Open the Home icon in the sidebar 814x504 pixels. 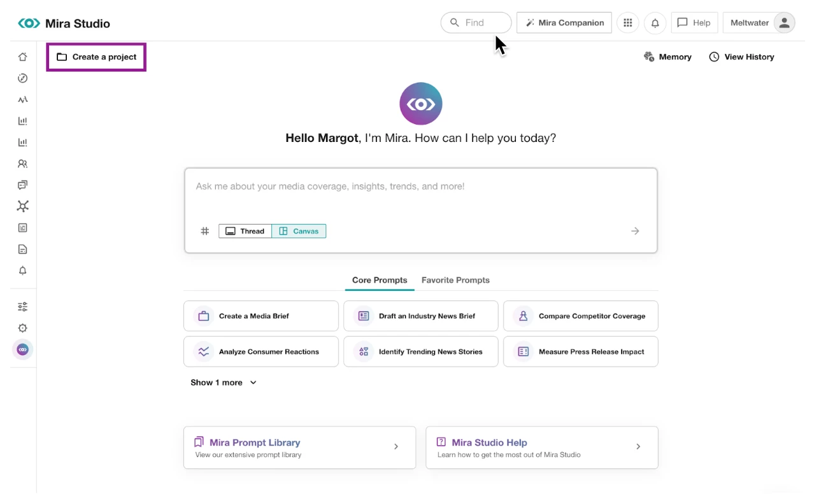[23, 57]
